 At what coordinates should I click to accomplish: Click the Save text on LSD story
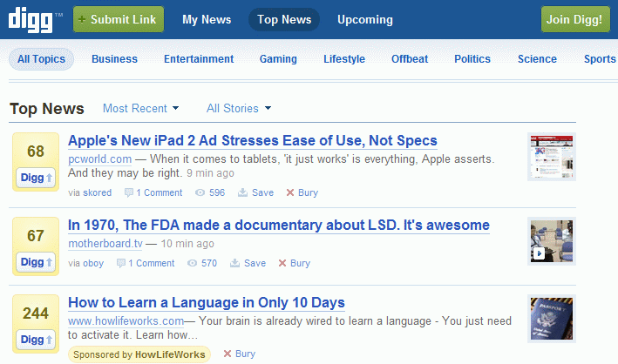click(255, 263)
